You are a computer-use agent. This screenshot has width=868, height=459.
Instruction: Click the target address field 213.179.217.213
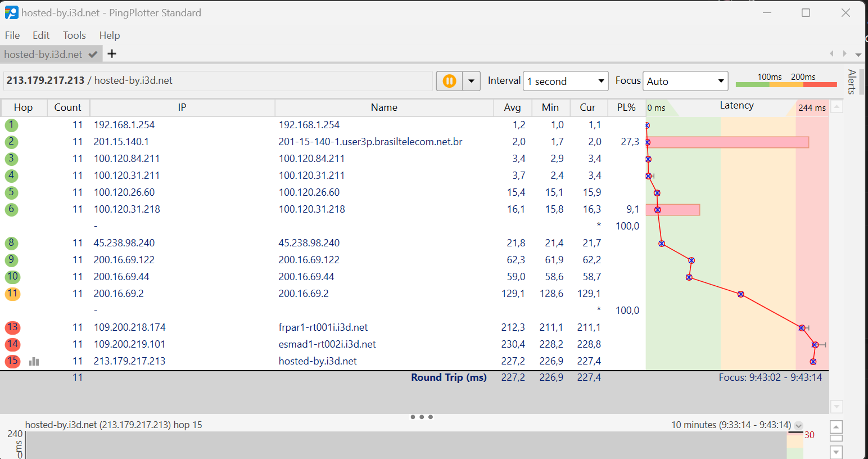(218, 80)
